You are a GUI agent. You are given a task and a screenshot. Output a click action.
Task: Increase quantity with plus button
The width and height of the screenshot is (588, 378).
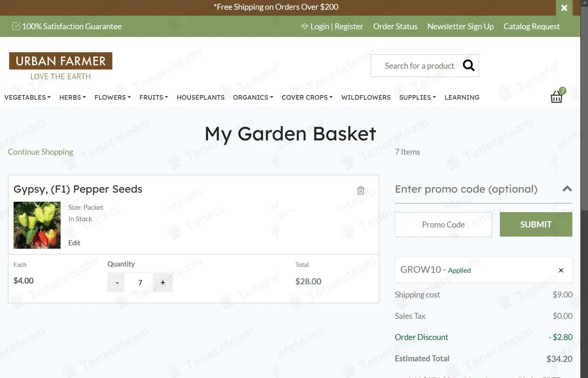click(163, 283)
